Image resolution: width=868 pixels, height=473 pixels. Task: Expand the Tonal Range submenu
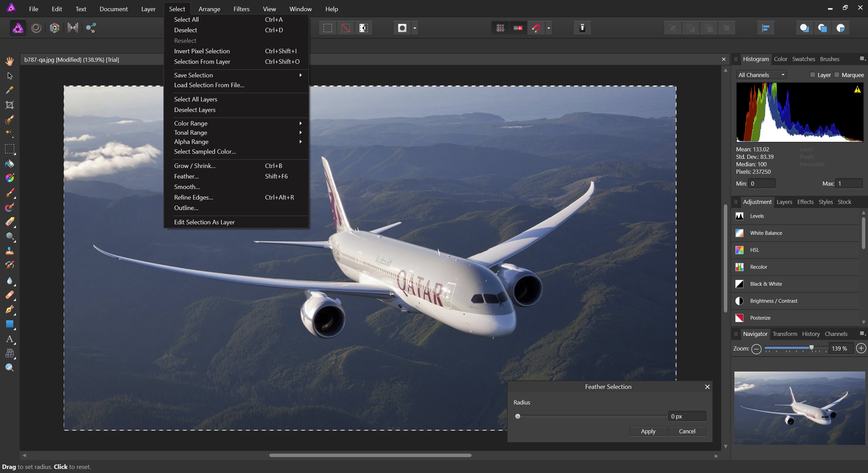[236, 132]
